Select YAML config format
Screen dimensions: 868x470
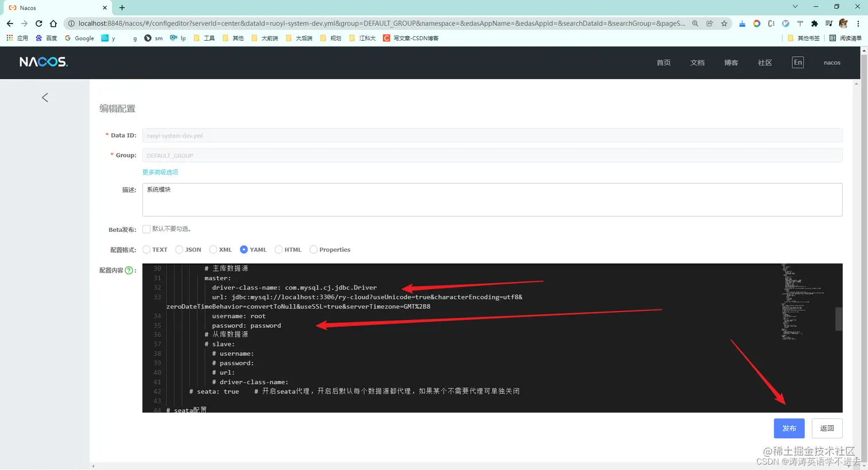click(244, 250)
